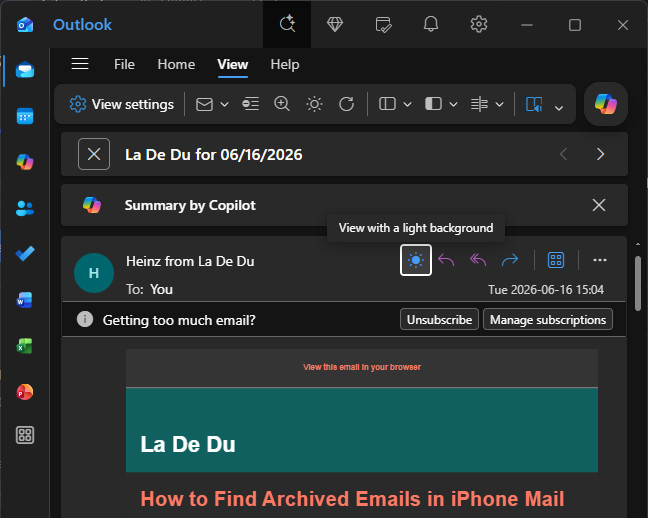Click the Immersive Reader icon
648x518 pixels.
click(534, 104)
